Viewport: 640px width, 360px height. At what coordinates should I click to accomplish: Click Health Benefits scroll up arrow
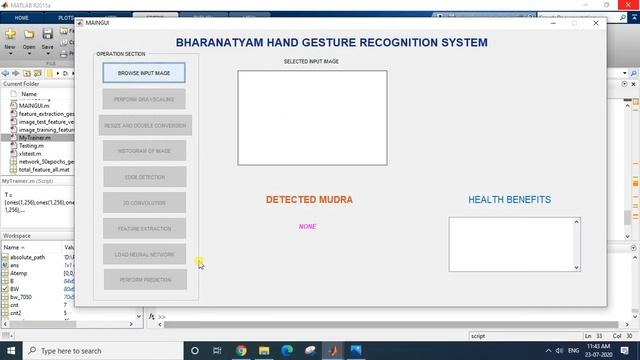(576, 222)
